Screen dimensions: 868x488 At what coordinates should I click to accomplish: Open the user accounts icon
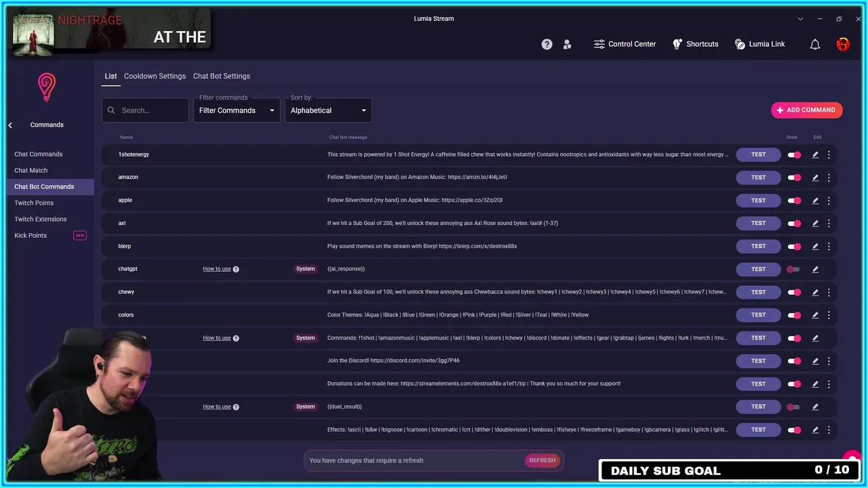[567, 44]
